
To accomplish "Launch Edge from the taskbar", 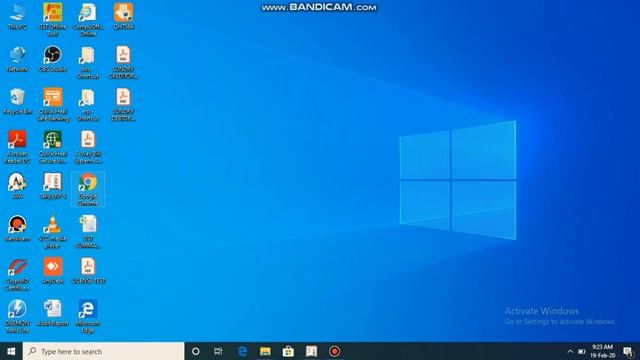I will pyautogui.click(x=242, y=351).
